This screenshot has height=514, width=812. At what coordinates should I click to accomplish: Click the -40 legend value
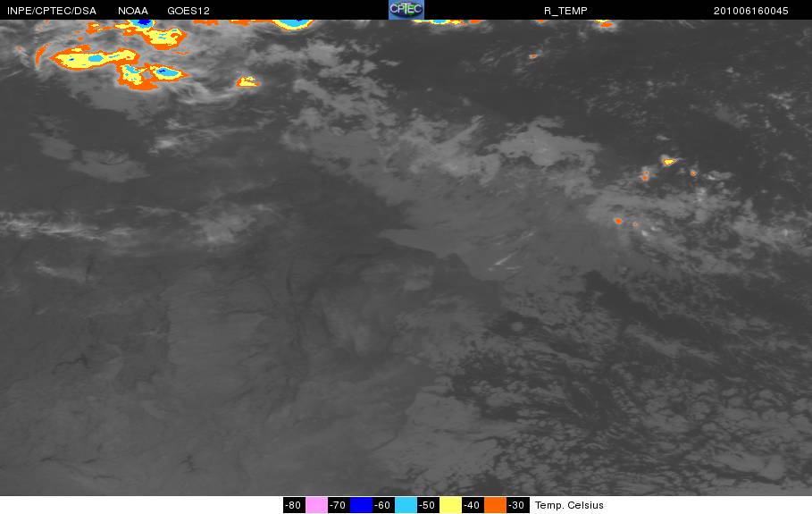(x=473, y=505)
